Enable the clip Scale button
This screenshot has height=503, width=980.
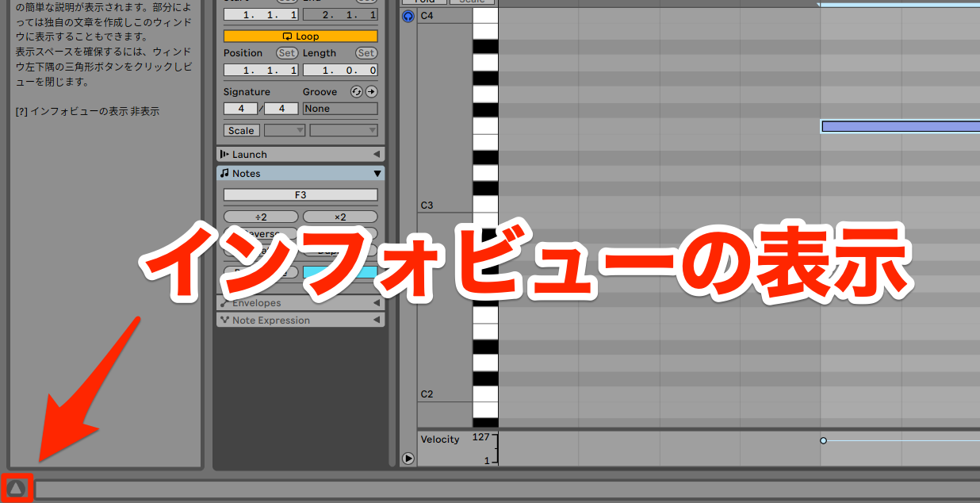(241, 131)
